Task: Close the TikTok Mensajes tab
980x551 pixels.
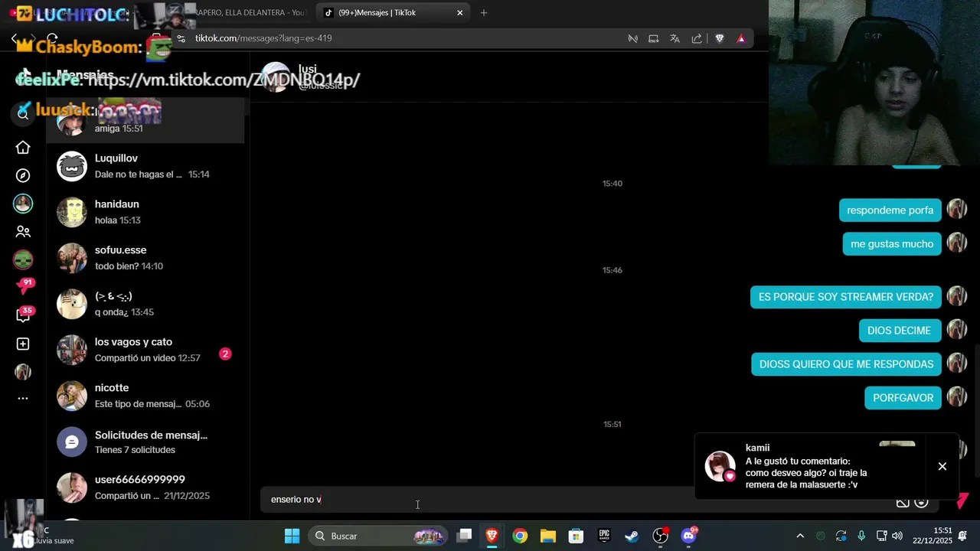Action: (x=459, y=13)
